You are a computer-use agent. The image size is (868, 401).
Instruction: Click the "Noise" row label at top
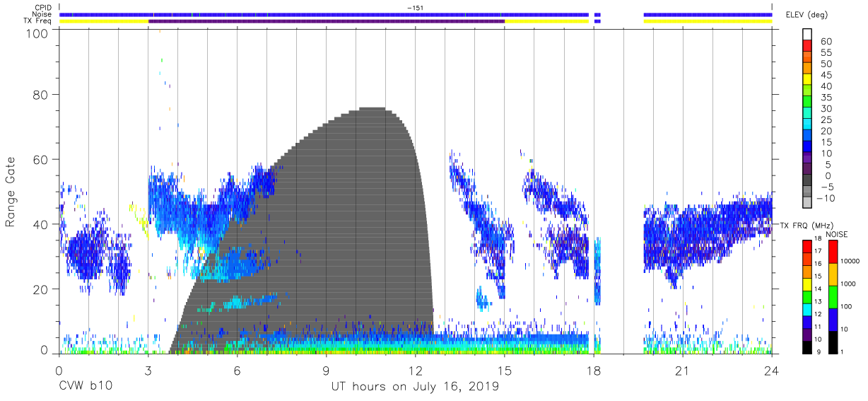pyautogui.click(x=42, y=14)
